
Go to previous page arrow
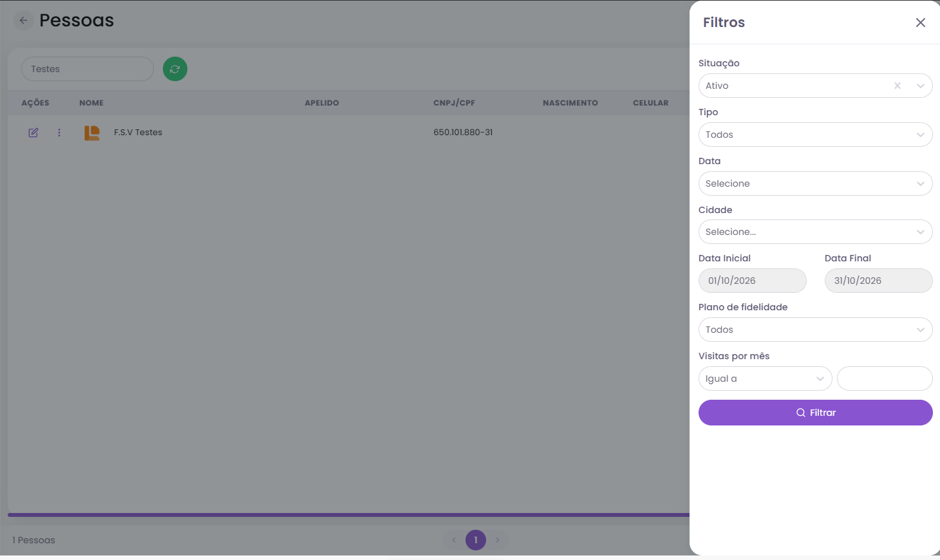tap(454, 540)
